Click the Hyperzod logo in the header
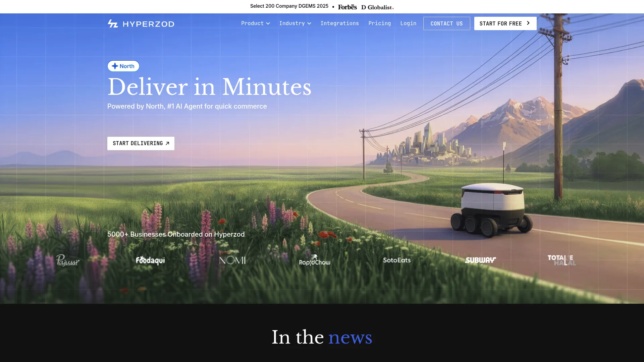Image resolution: width=644 pixels, height=362 pixels. (141, 24)
